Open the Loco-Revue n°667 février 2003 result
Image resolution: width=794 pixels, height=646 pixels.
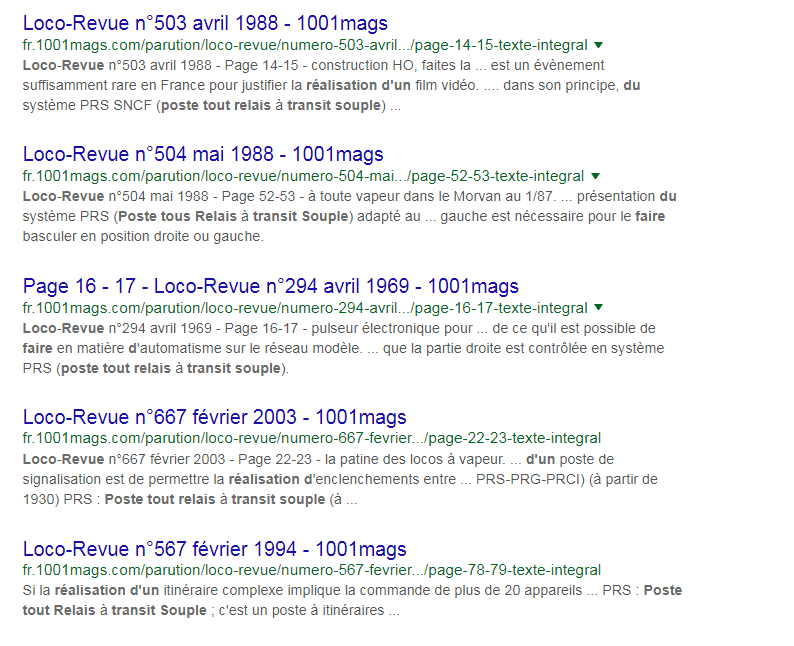point(214,417)
